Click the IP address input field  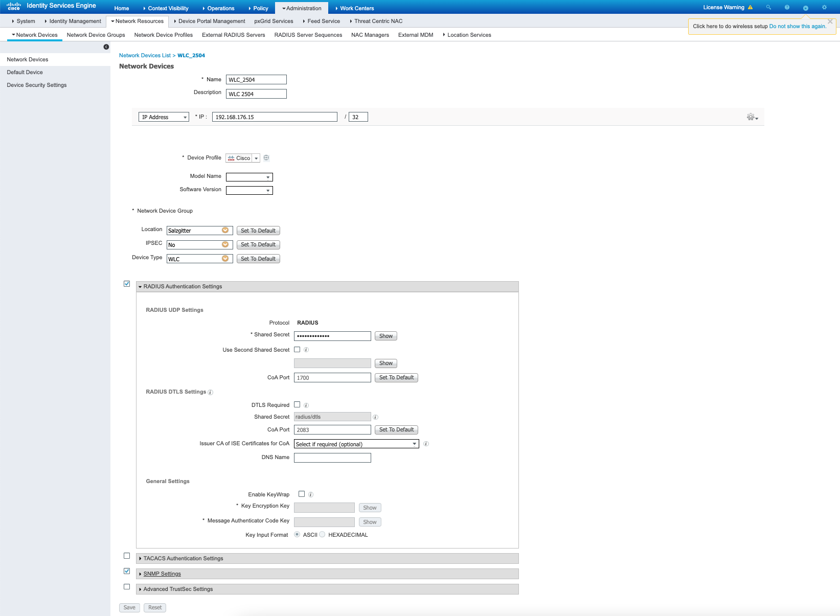[x=275, y=117]
